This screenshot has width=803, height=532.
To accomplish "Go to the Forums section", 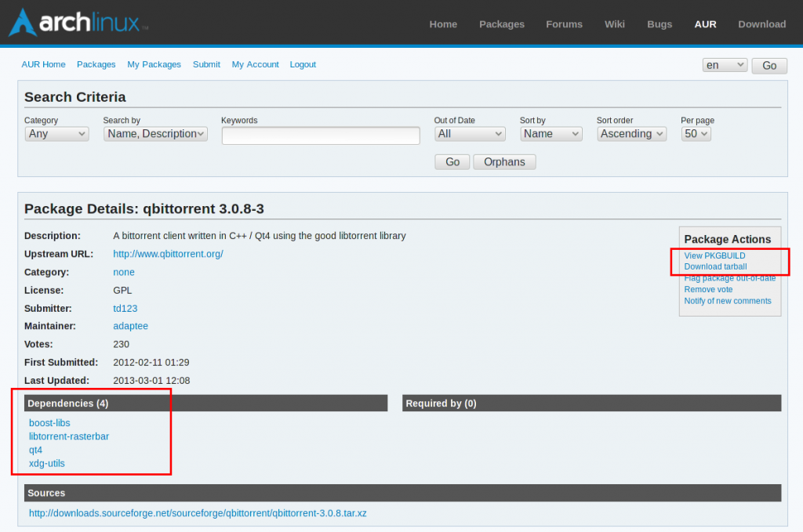I will [x=564, y=24].
